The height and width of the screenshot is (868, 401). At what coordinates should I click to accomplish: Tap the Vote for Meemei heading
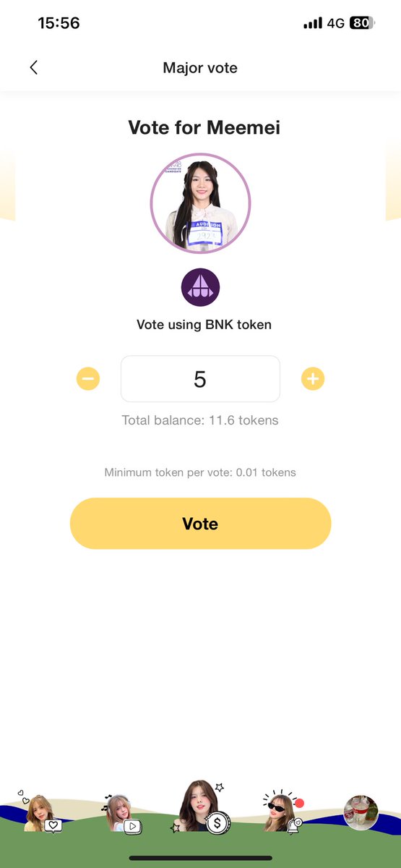204,128
